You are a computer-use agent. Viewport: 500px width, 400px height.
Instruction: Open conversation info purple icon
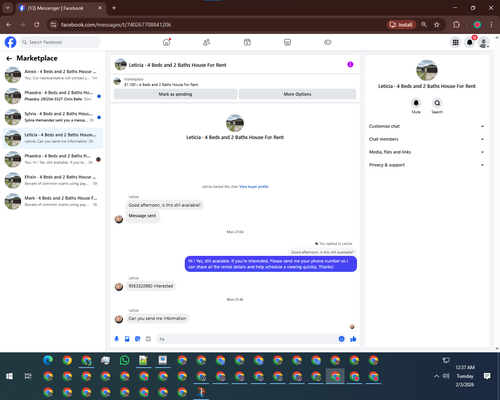(x=350, y=64)
